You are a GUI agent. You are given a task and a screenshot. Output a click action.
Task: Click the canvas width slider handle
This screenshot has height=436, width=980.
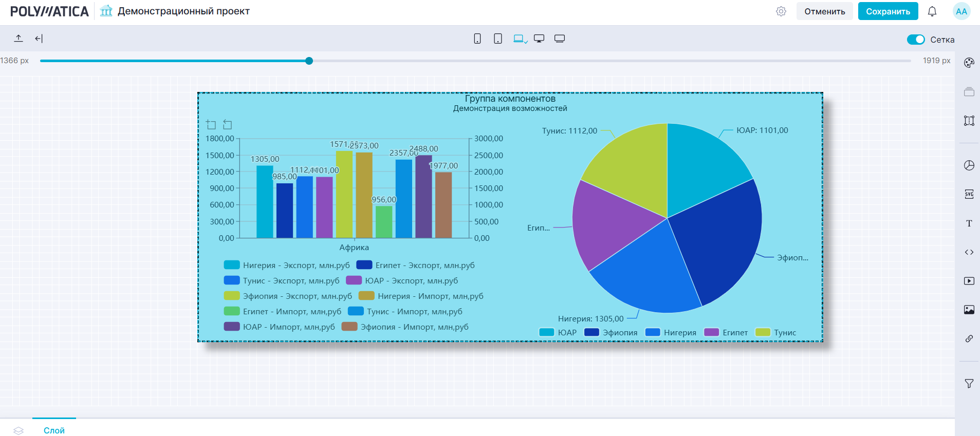click(309, 61)
